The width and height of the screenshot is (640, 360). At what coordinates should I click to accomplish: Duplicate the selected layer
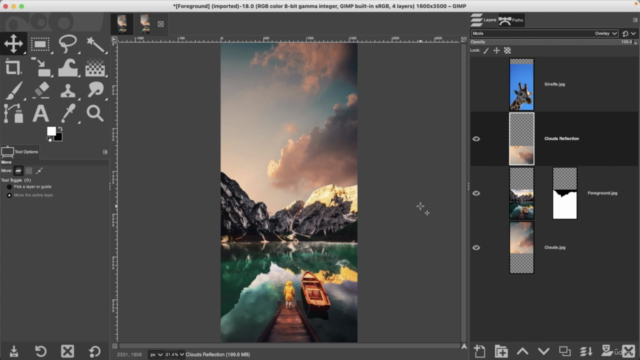coord(565,351)
